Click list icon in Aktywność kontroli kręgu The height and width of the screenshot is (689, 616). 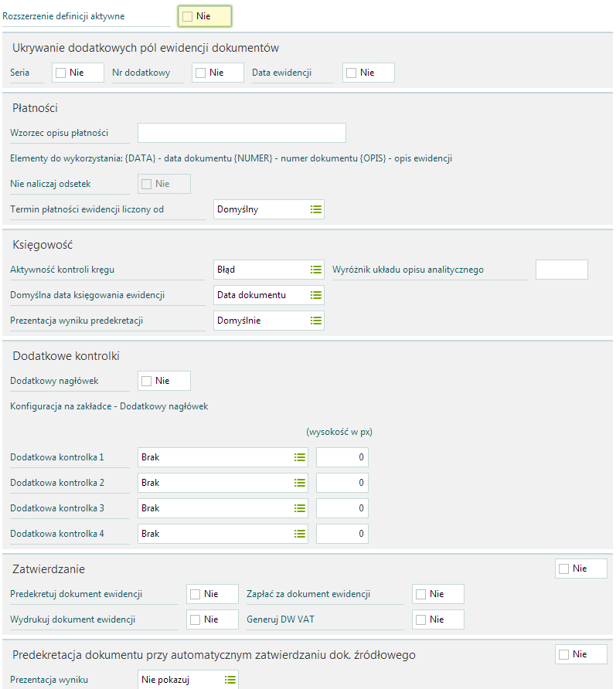point(315,270)
